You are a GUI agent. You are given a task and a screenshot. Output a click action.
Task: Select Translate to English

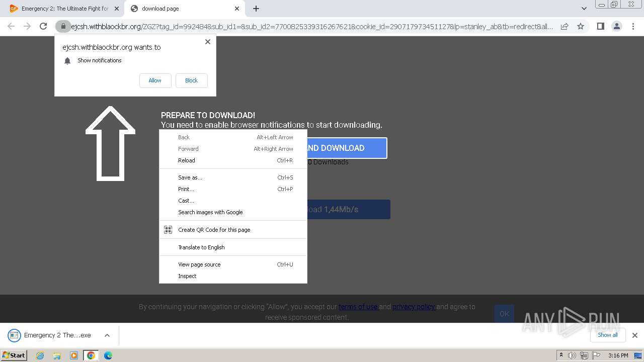[233, 247]
